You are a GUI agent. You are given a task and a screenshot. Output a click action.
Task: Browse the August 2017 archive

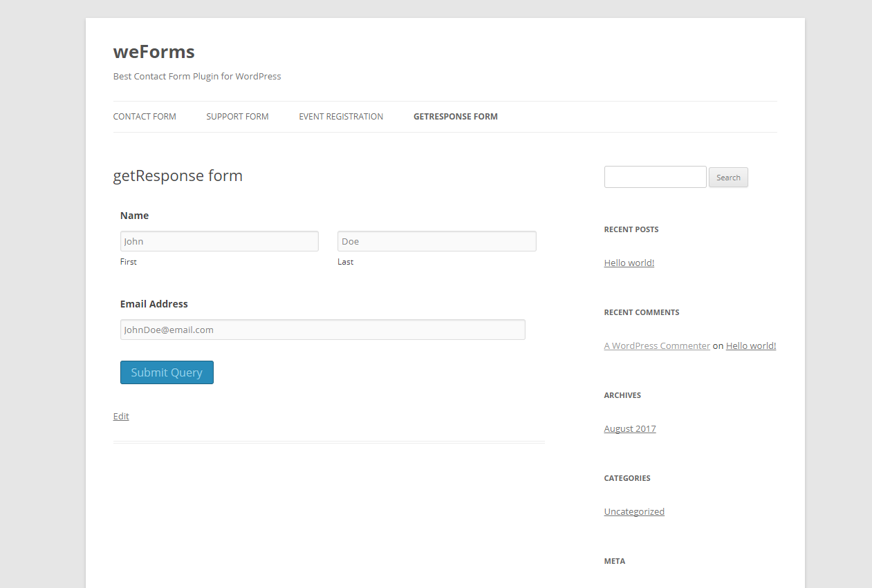tap(629, 428)
